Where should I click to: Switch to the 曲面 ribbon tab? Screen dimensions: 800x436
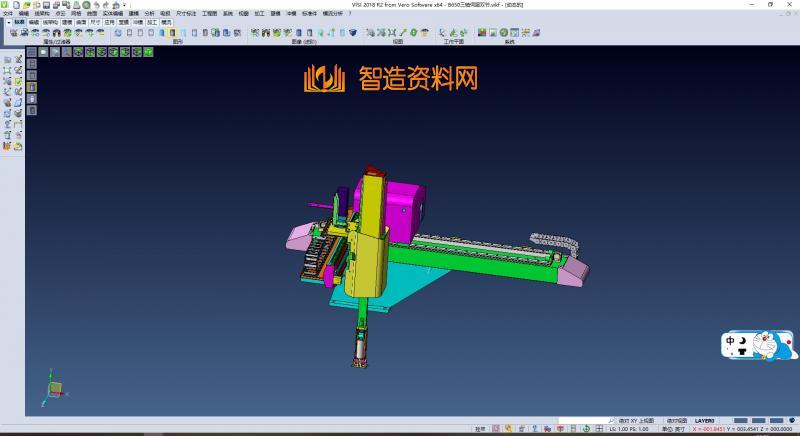tap(81, 21)
